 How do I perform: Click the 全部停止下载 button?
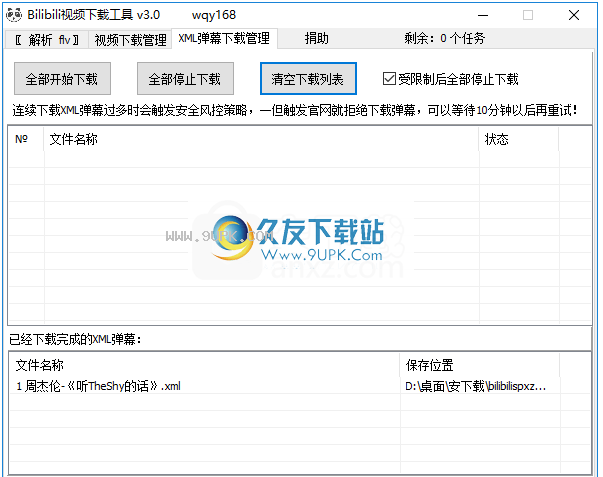[185, 79]
